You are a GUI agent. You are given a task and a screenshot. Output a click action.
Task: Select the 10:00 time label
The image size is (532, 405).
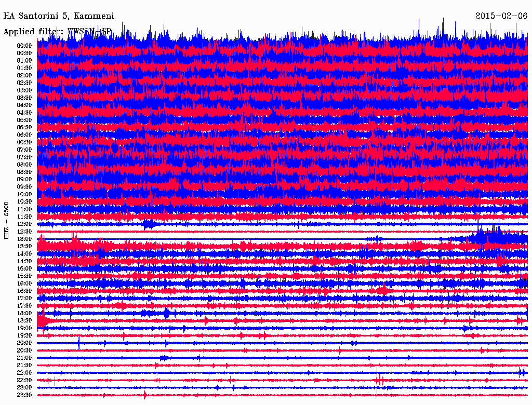24,195
